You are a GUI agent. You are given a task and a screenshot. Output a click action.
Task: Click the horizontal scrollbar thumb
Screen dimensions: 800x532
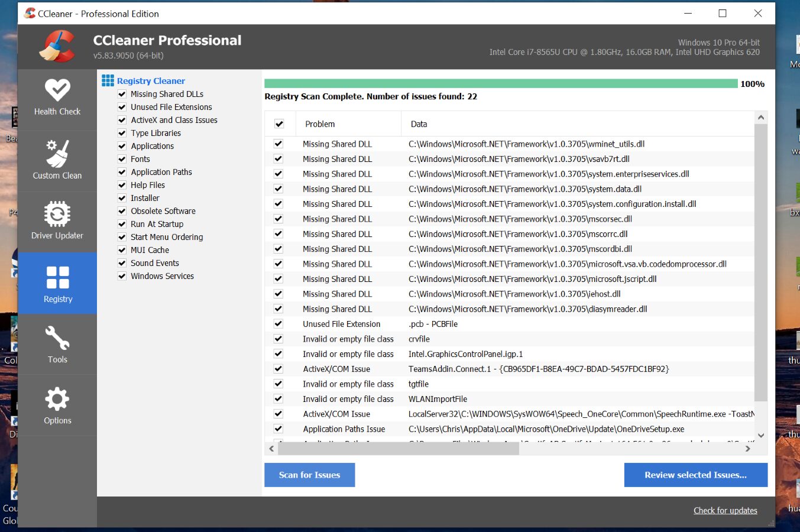coord(399,449)
